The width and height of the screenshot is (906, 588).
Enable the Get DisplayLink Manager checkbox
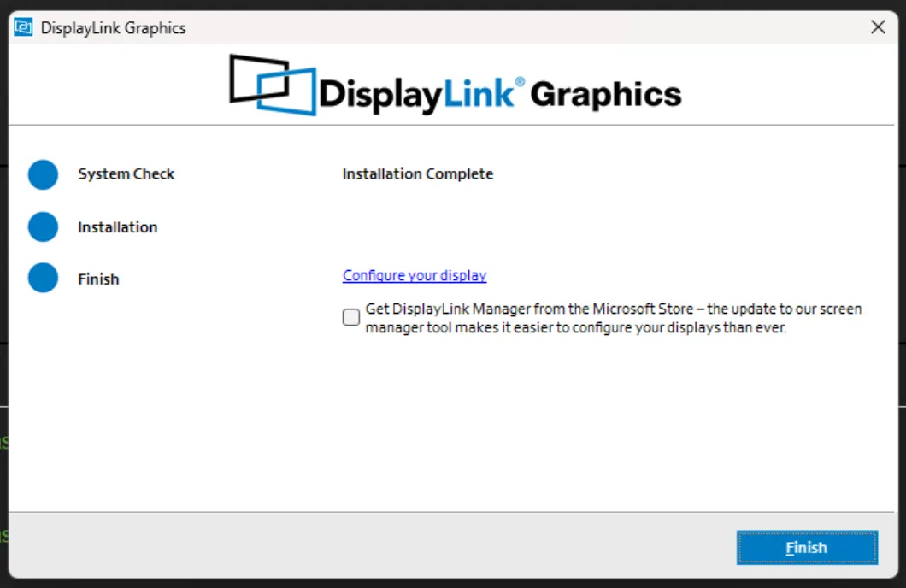(350, 317)
